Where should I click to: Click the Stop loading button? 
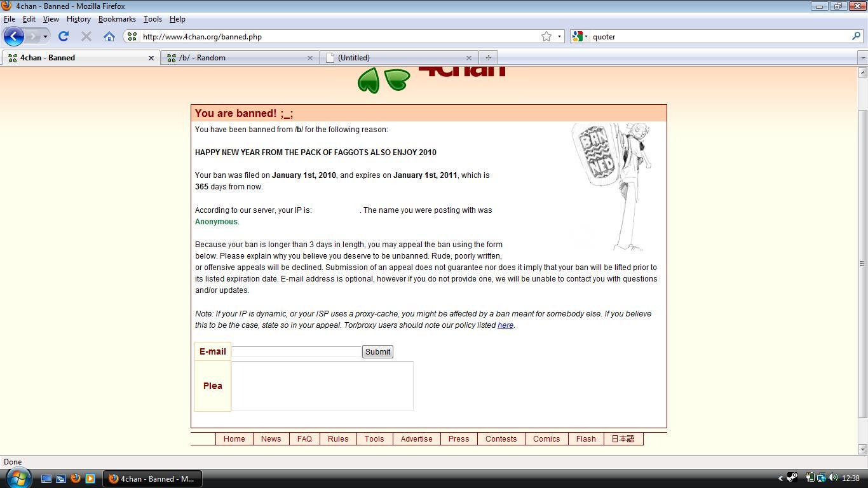point(86,36)
